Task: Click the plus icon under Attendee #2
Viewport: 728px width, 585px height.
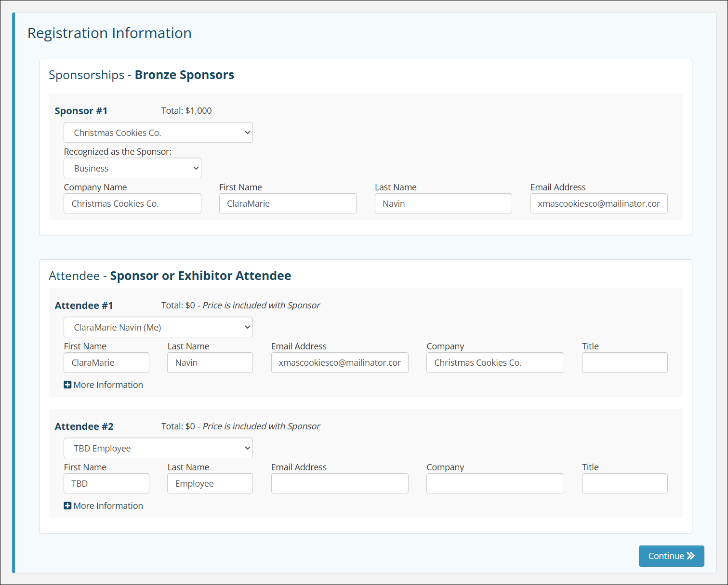Action: [67, 506]
